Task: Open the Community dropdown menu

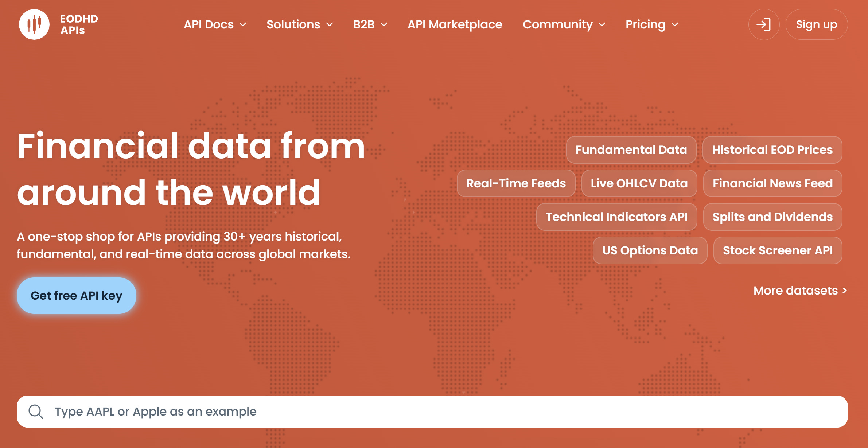Action: tap(564, 24)
